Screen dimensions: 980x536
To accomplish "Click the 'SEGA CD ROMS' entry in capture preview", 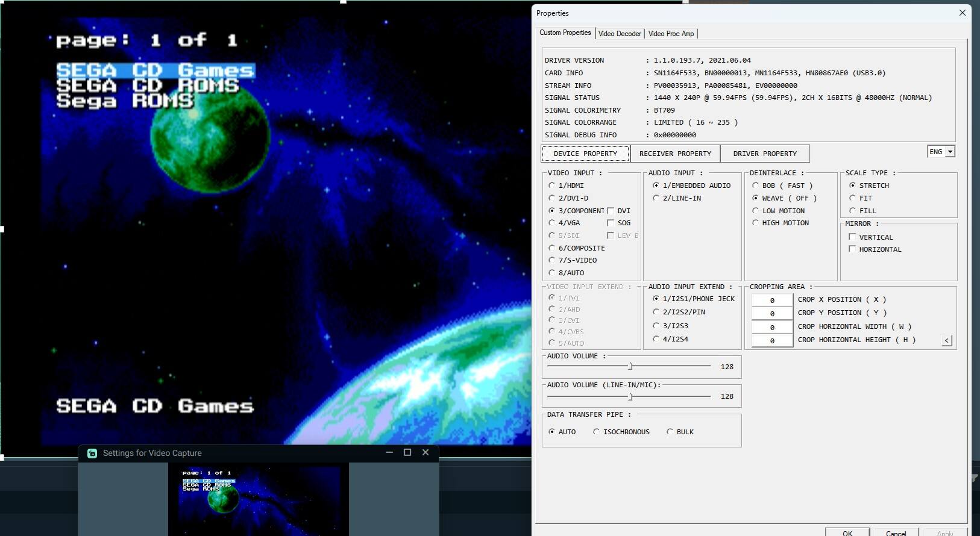I will tap(148, 86).
